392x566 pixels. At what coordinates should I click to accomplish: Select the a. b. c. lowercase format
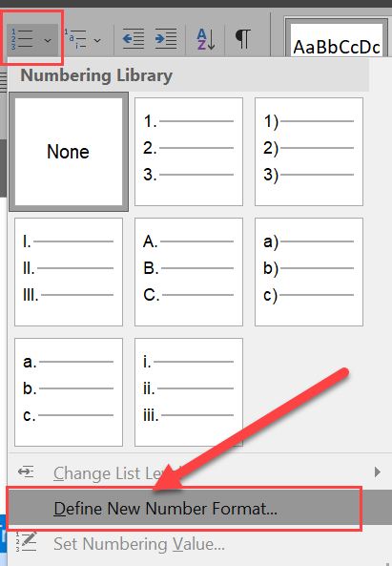[x=69, y=392]
